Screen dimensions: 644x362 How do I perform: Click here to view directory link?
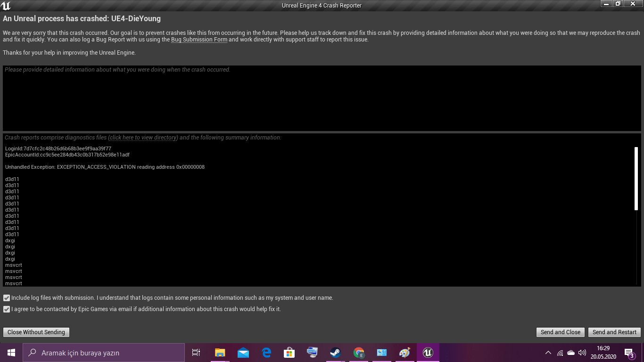coord(143,138)
